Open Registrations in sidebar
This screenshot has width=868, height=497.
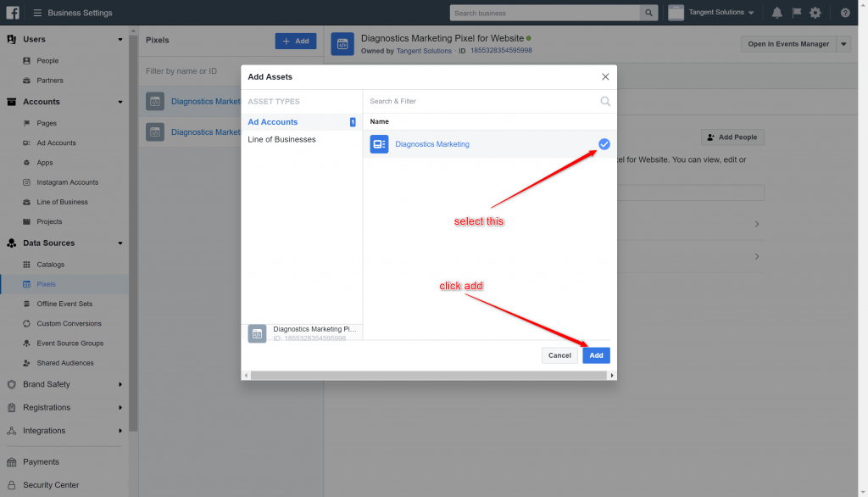47,408
